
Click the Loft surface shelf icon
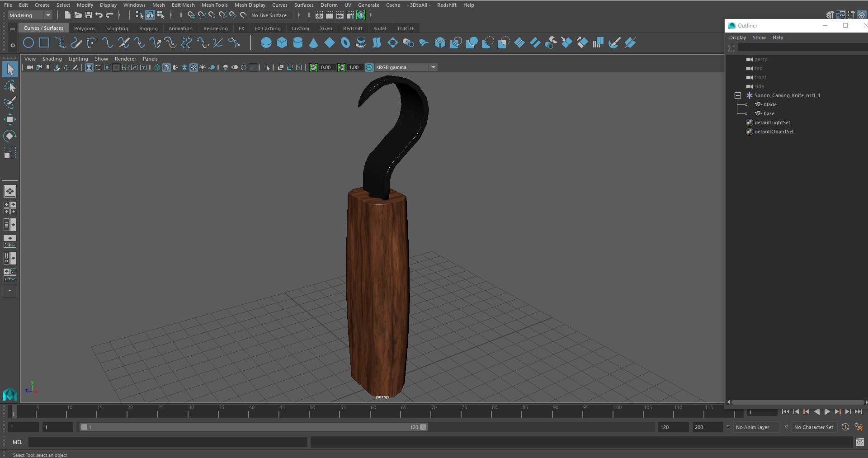click(x=377, y=43)
